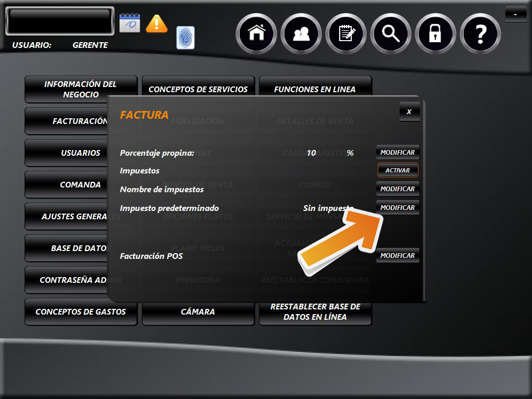Modify the Impuesto predeterminado setting
This screenshot has height=399, width=532.
(398, 207)
